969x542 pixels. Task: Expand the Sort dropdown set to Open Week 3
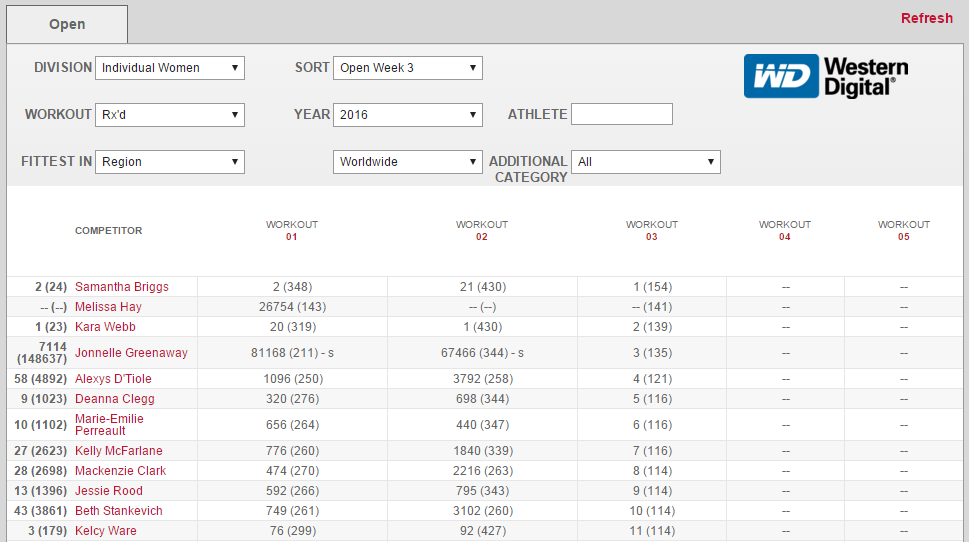click(x=408, y=68)
